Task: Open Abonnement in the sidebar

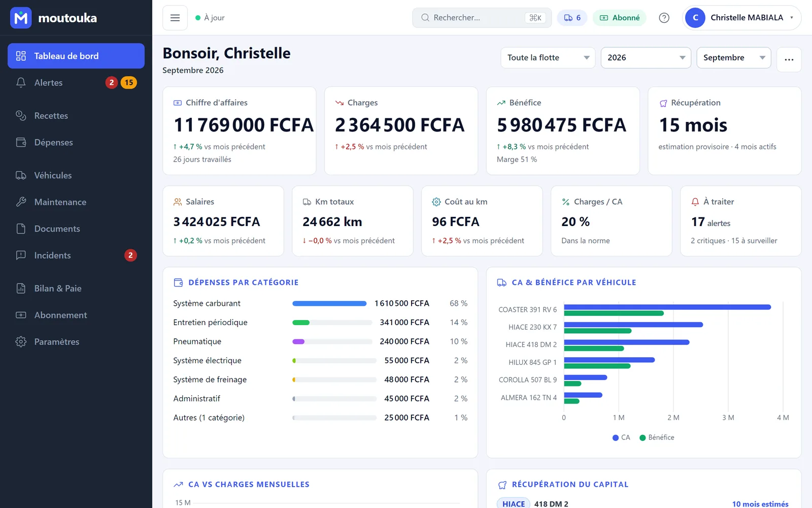Action: (x=76, y=315)
